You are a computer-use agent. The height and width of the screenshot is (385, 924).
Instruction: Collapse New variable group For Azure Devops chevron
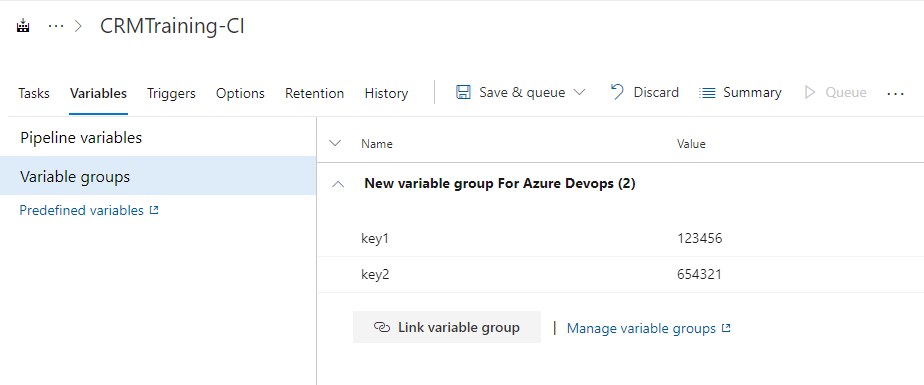coord(338,184)
